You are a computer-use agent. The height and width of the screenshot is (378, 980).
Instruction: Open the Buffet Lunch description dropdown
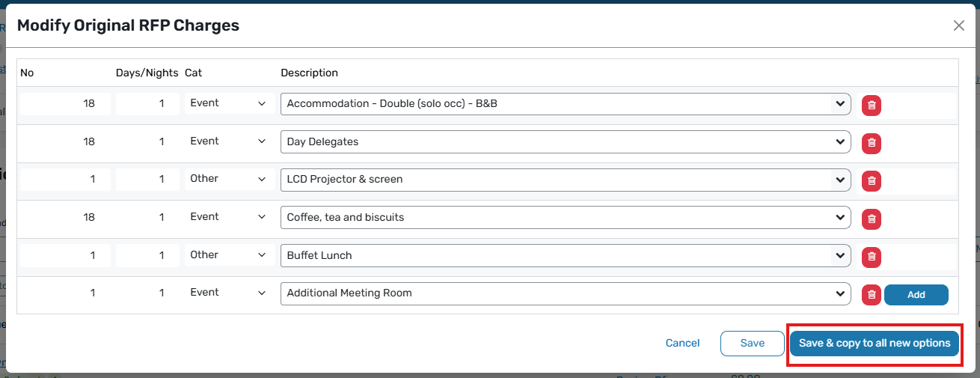[x=566, y=255]
